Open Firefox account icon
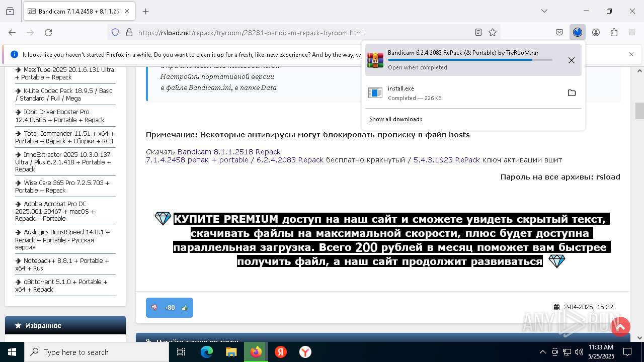This screenshot has height=362, width=644. click(596, 32)
